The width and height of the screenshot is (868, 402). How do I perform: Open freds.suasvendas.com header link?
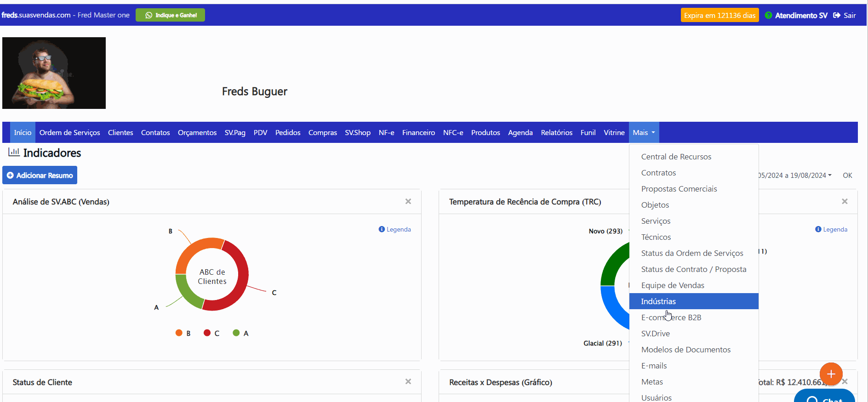click(x=36, y=15)
